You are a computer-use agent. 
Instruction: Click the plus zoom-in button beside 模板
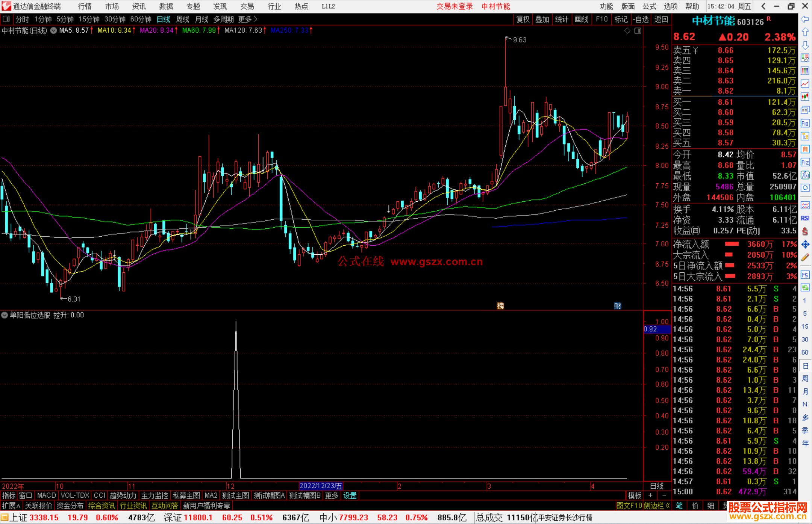click(650, 495)
